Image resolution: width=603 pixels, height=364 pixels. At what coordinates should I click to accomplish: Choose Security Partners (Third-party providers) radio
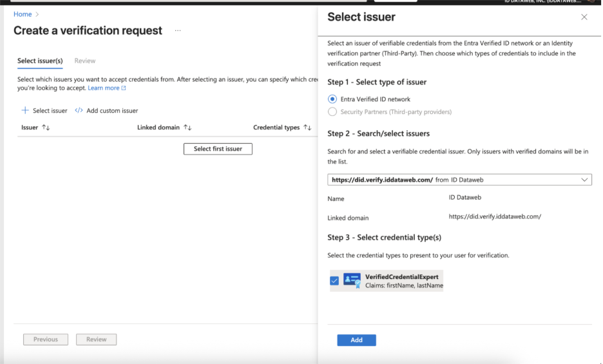(332, 112)
